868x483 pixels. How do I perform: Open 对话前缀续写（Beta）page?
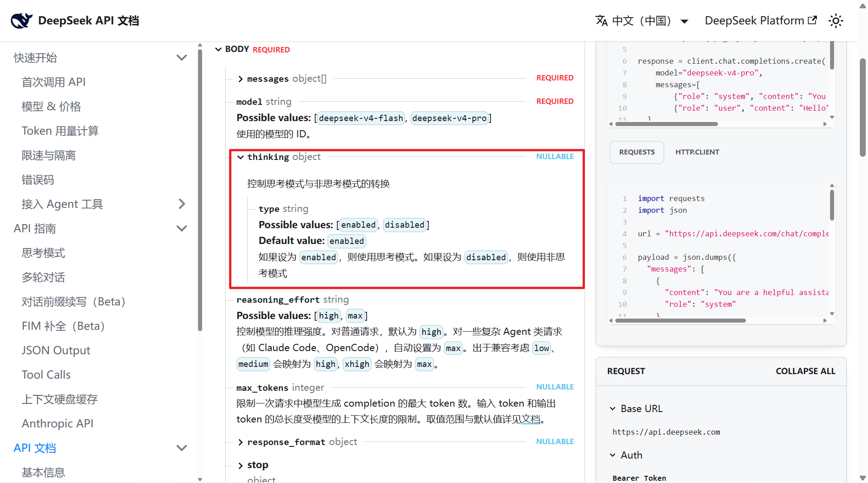coord(73,302)
